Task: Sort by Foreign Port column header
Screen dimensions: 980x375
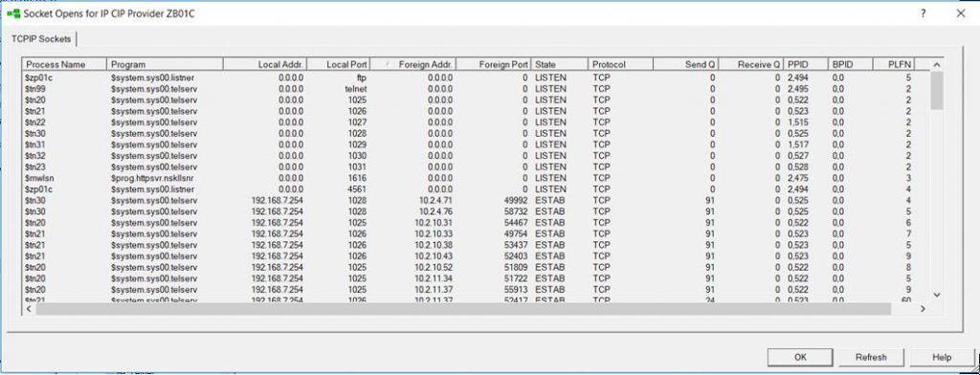Action: coord(495,64)
